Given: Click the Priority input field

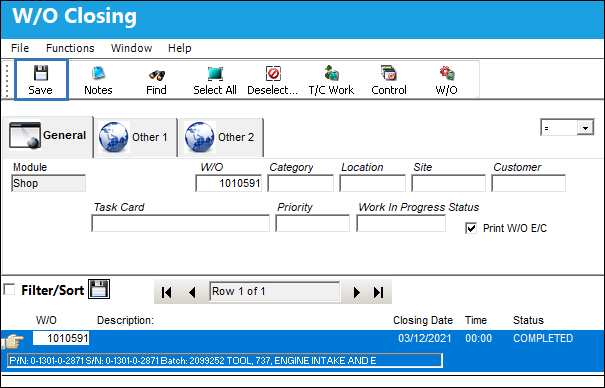Looking at the screenshot, I should (313, 223).
